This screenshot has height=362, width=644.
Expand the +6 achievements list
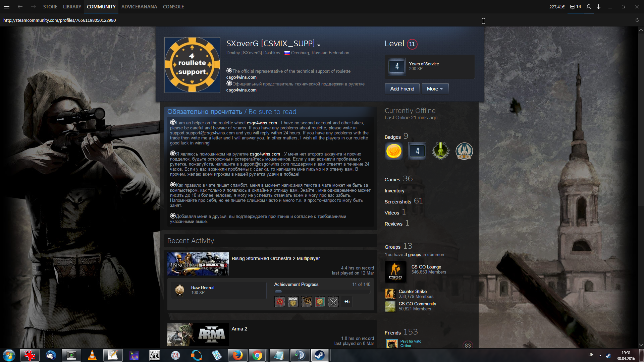[x=347, y=301]
